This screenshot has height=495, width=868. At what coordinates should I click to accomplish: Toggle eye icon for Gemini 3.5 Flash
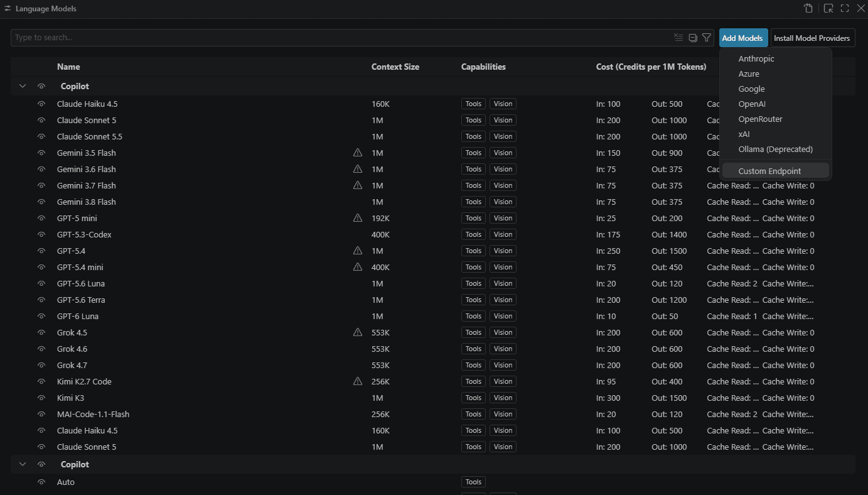(x=41, y=153)
